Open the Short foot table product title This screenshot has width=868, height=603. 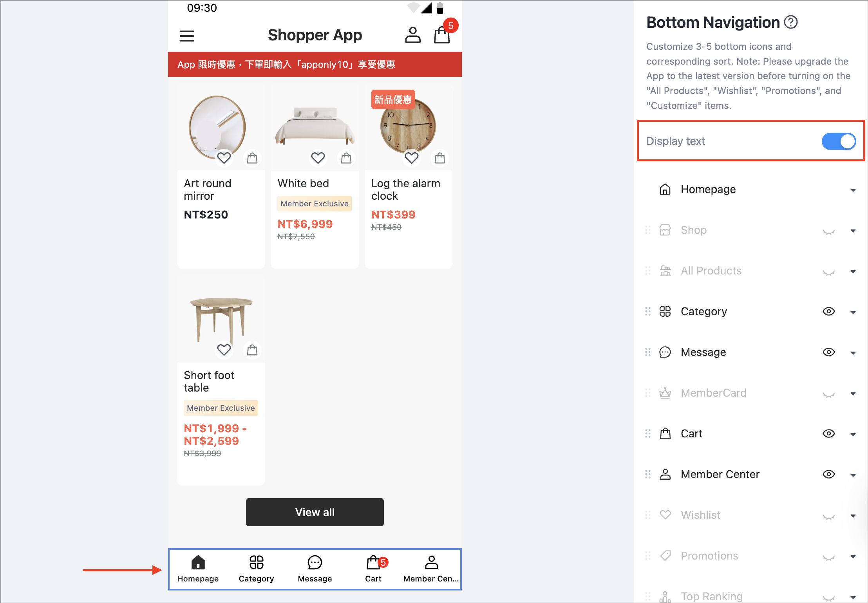209,381
